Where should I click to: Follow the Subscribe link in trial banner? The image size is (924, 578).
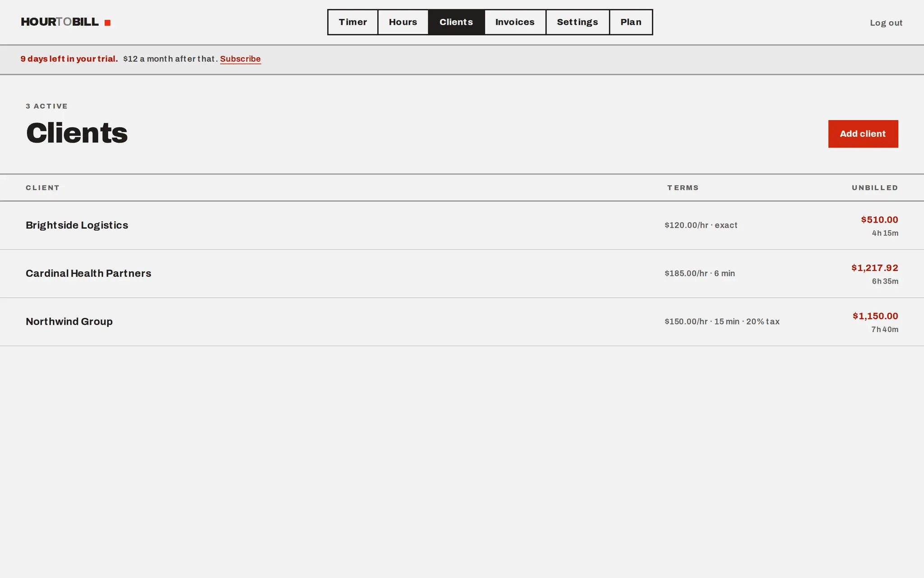click(240, 59)
